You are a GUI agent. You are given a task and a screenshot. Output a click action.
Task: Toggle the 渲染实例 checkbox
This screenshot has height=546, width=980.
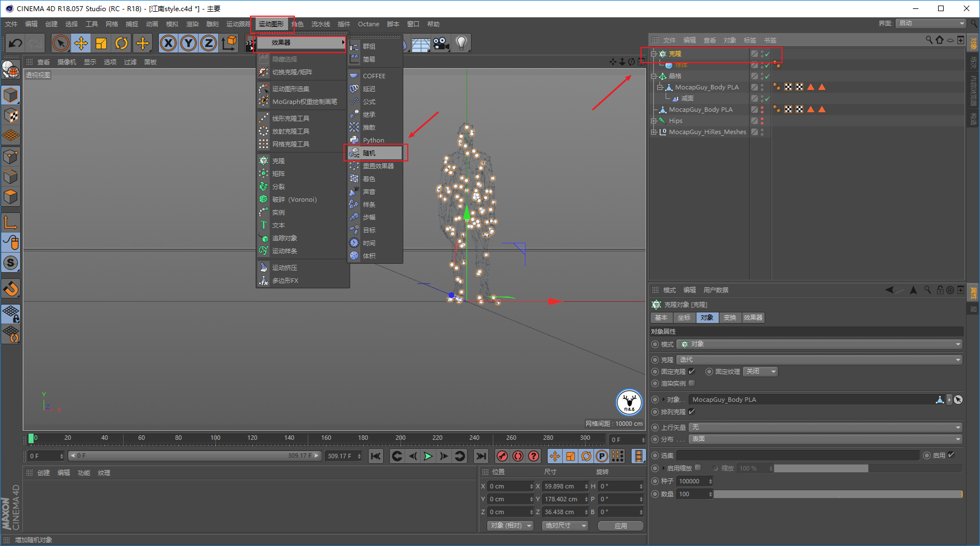(692, 383)
